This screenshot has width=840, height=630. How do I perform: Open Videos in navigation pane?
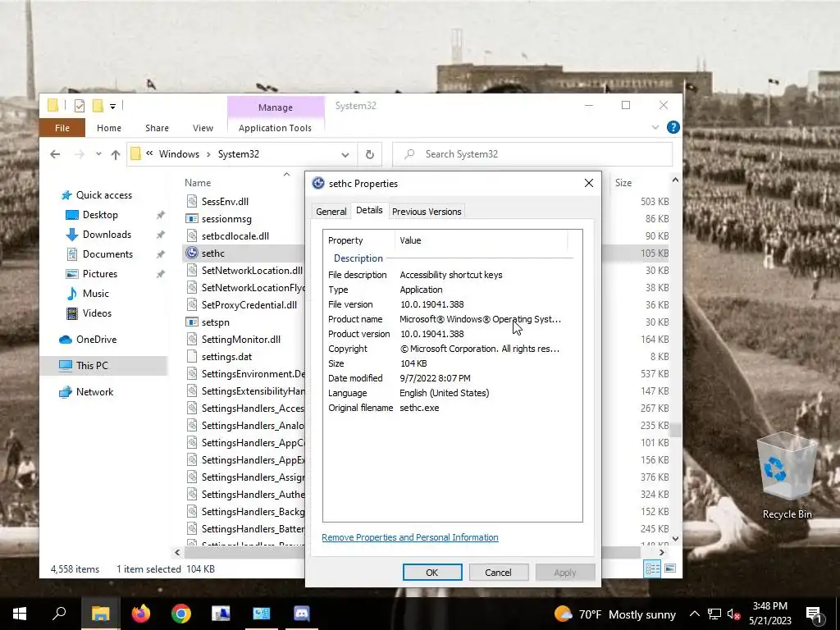[97, 313]
